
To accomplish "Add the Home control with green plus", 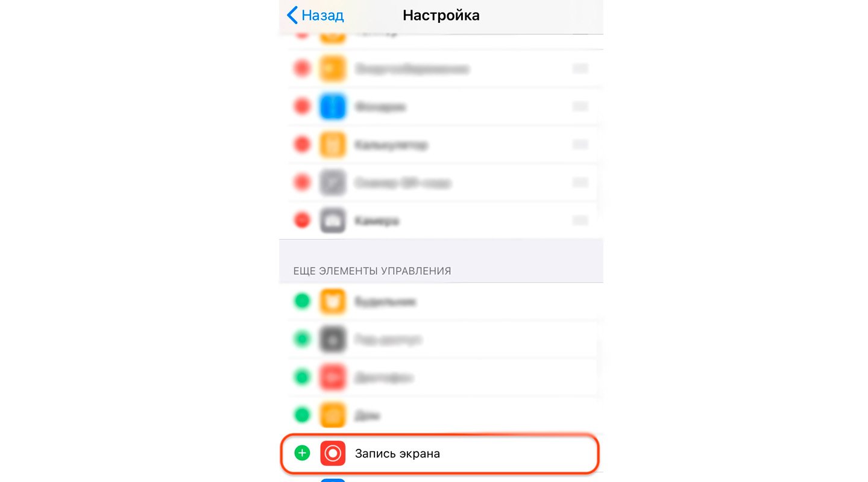I will click(x=302, y=415).
